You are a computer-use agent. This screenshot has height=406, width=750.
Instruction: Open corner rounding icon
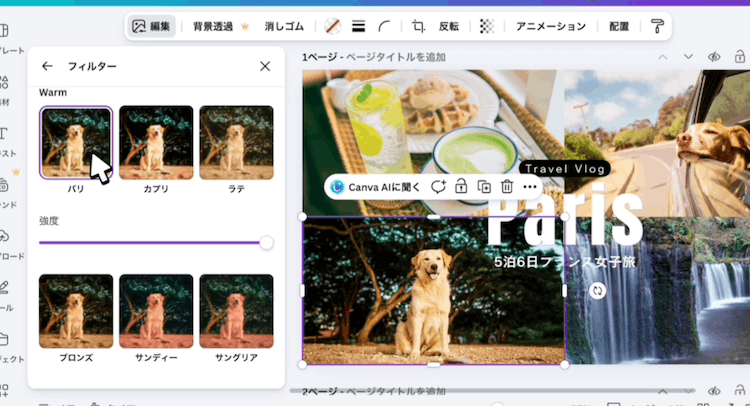[385, 26]
